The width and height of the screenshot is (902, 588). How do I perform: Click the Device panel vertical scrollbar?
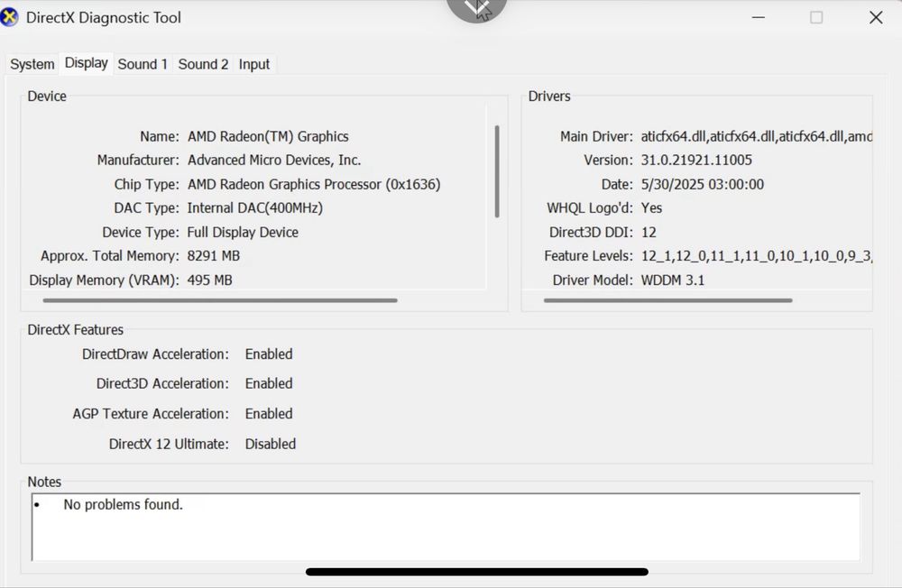[x=497, y=171]
